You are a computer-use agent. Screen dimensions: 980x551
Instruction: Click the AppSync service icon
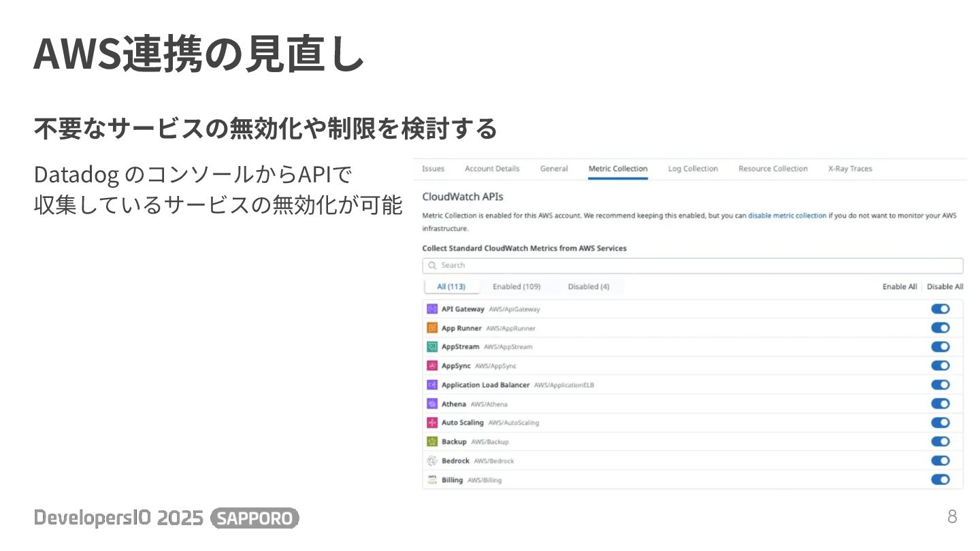click(x=431, y=366)
